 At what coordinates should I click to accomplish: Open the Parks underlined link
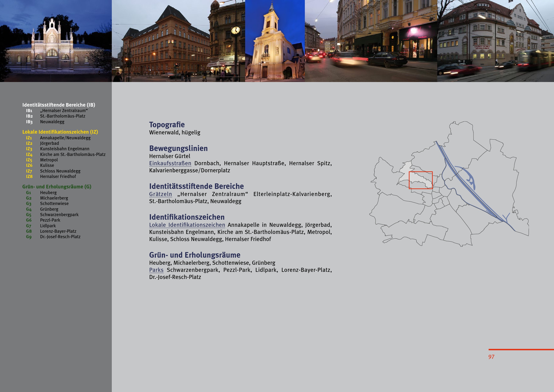pyautogui.click(x=156, y=270)
